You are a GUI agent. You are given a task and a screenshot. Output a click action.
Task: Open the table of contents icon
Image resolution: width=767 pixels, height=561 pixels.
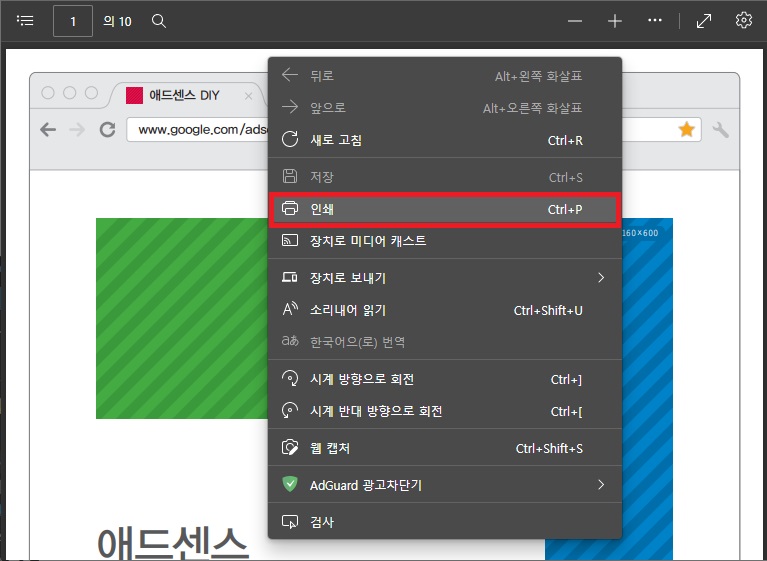25,21
